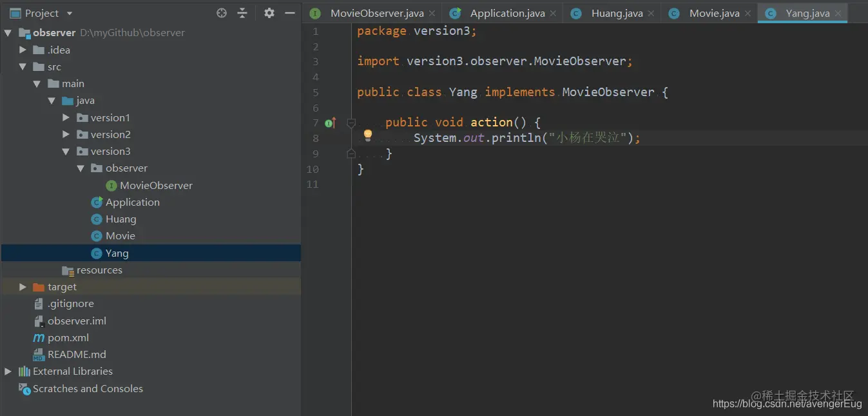Click the println call on line 8

click(x=516, y=138)
